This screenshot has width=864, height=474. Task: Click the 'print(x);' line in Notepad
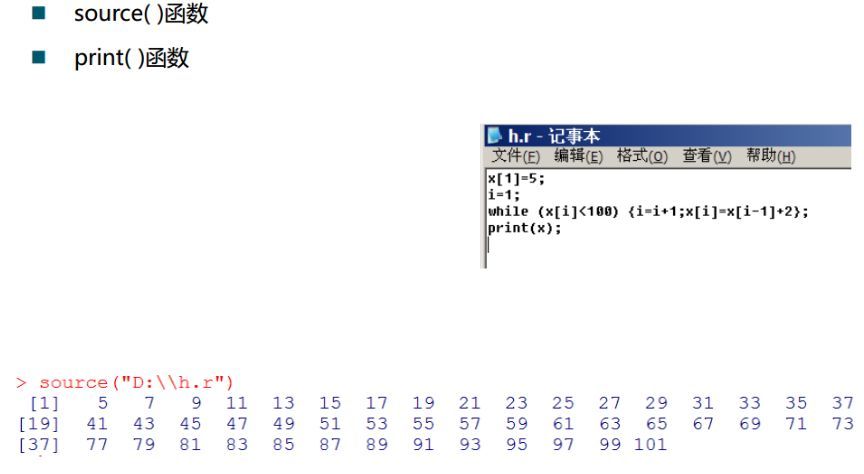coord(524,228)
